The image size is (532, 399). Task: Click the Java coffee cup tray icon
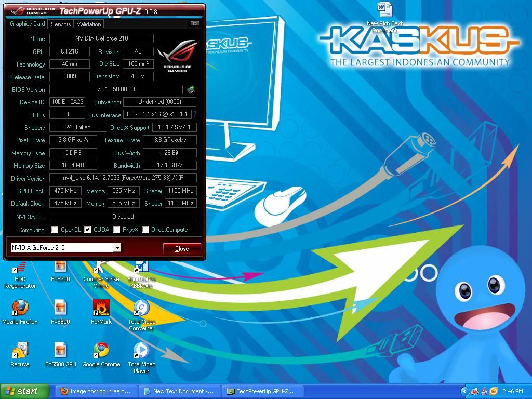click(484, 391)
